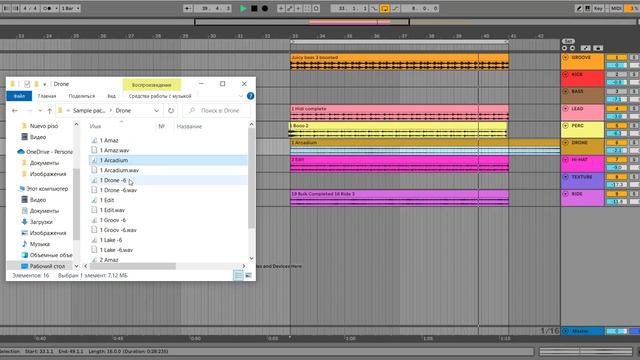The image size is (640, 360).
Task: Open Музыка in Explorer sidebar
Action: [40, 244]
